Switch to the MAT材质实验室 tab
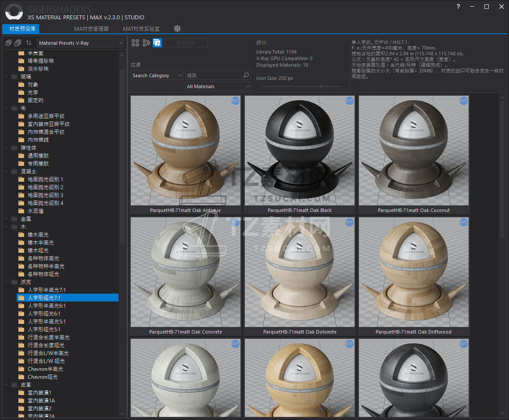 [x=141, y=29]
